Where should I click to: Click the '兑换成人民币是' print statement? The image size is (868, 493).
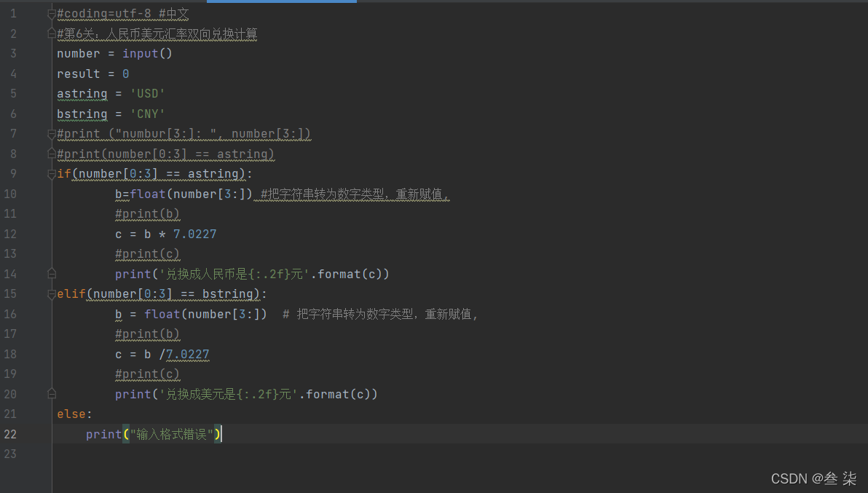tap(252, 275)
